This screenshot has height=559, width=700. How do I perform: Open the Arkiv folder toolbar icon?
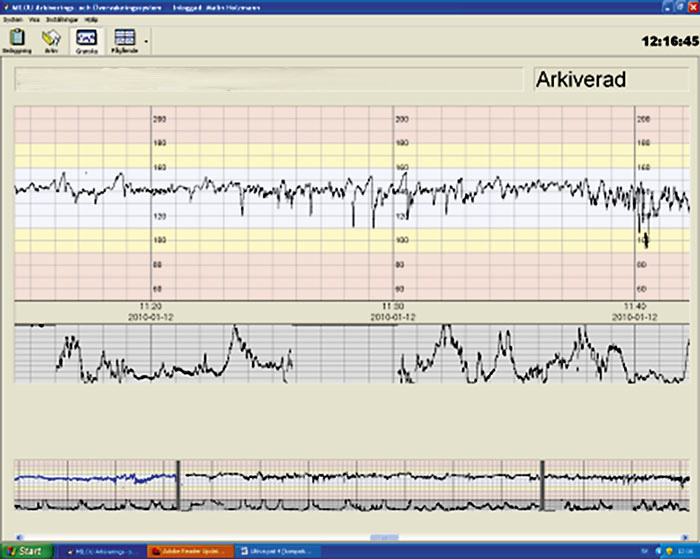(51, 41)
